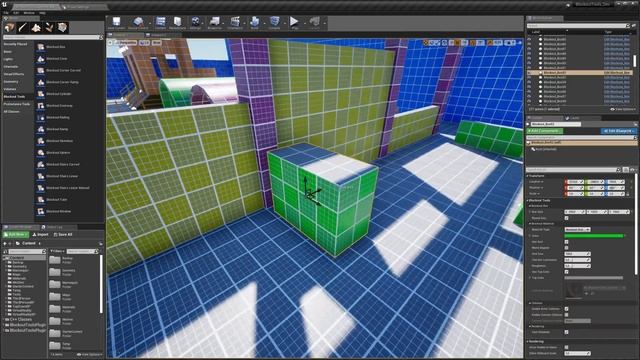Image resolution: width=640 pixels, height=360 pixels.
Task: Open the Material Type dropdown
Action: pos(577,230)
